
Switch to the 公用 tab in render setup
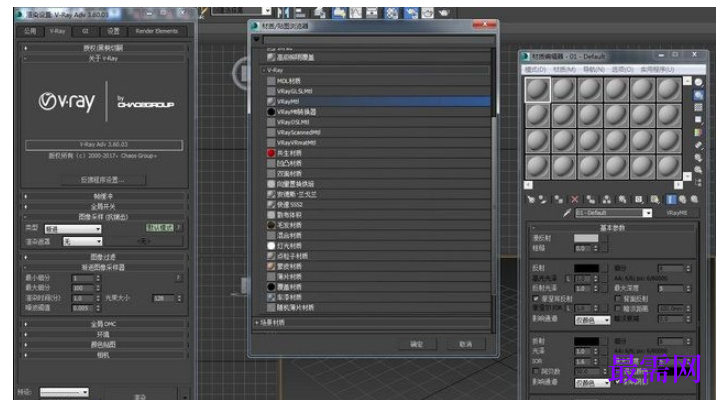click(x=30, y=31)
